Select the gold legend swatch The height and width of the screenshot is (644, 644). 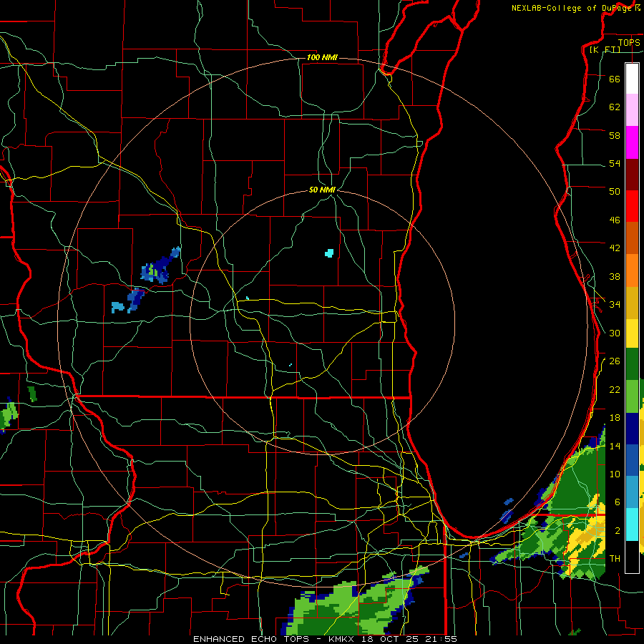coord(632,303)
